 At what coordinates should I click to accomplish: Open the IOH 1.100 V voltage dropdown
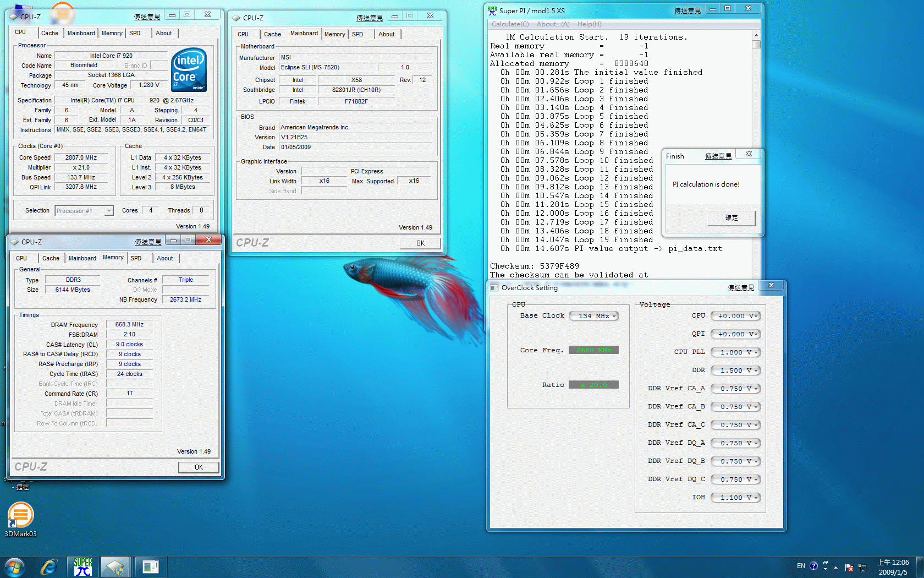point(736,498)
